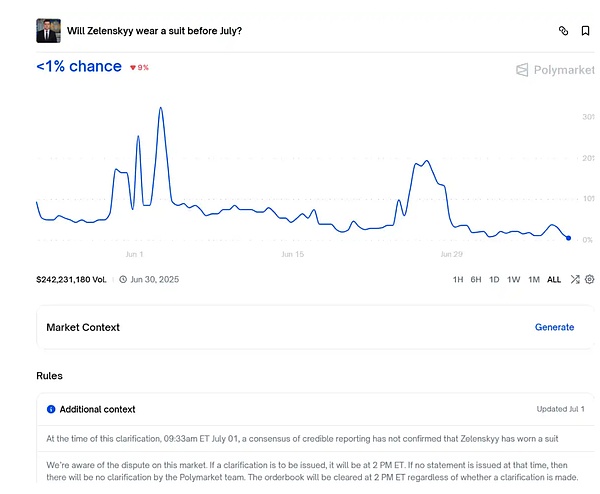Expand the Additional context rules box
This screenshot has width=600, height=494.
[x=300, y=409]
